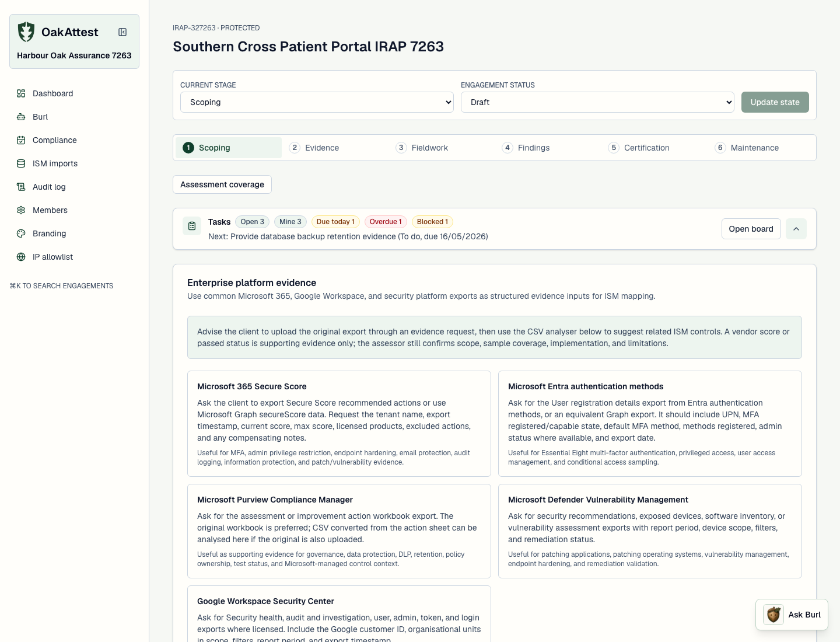Navigate to ISM imports

[x=74, y=163]
